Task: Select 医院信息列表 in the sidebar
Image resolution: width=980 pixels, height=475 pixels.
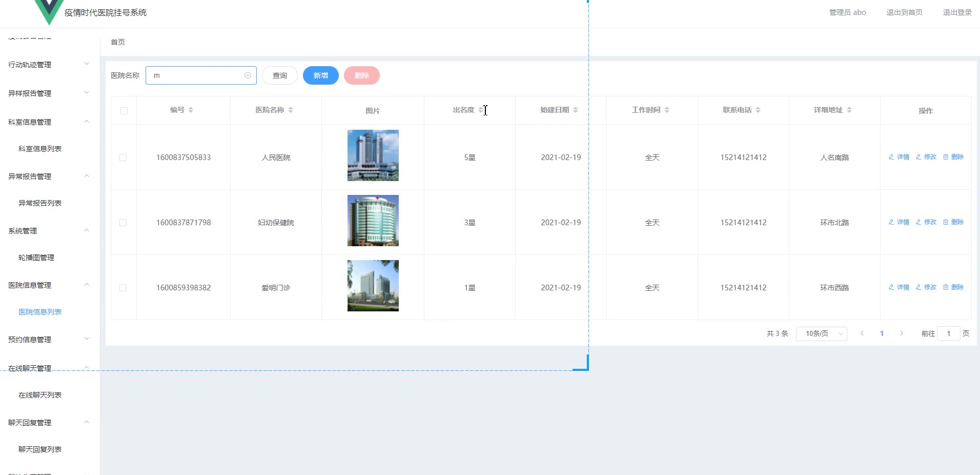Action: [40, 312]
